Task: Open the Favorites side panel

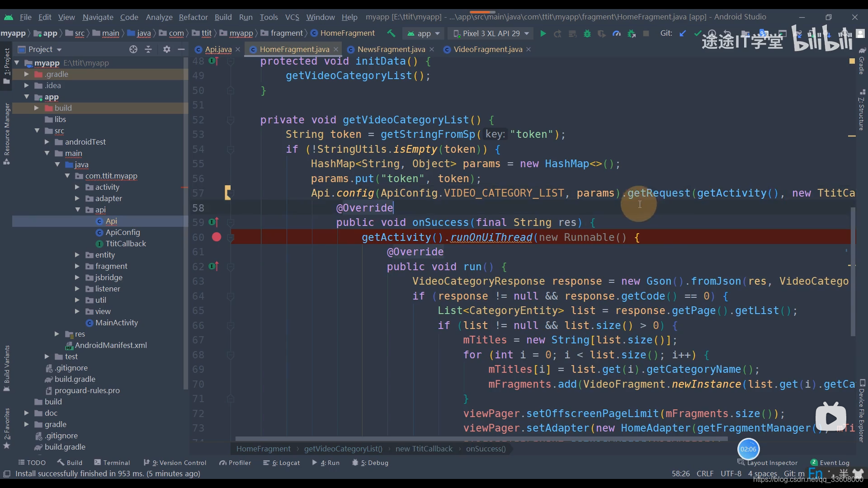Action: click(7, 428)
